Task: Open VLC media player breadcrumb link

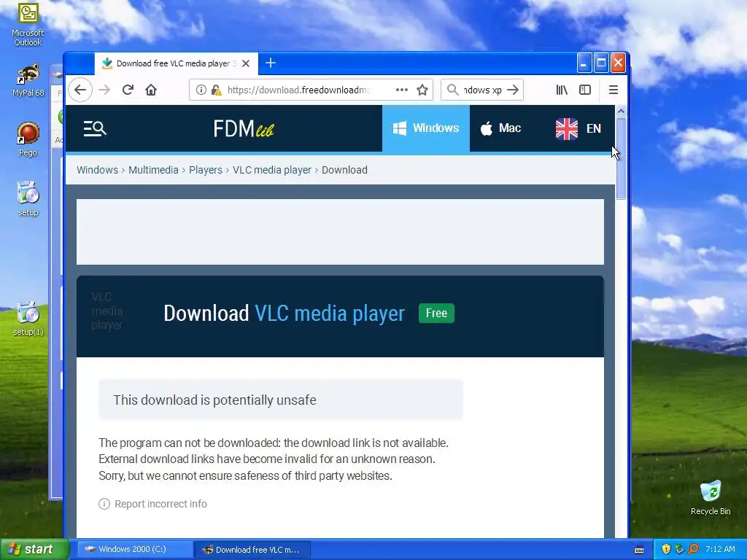Action: pos(272,170)
